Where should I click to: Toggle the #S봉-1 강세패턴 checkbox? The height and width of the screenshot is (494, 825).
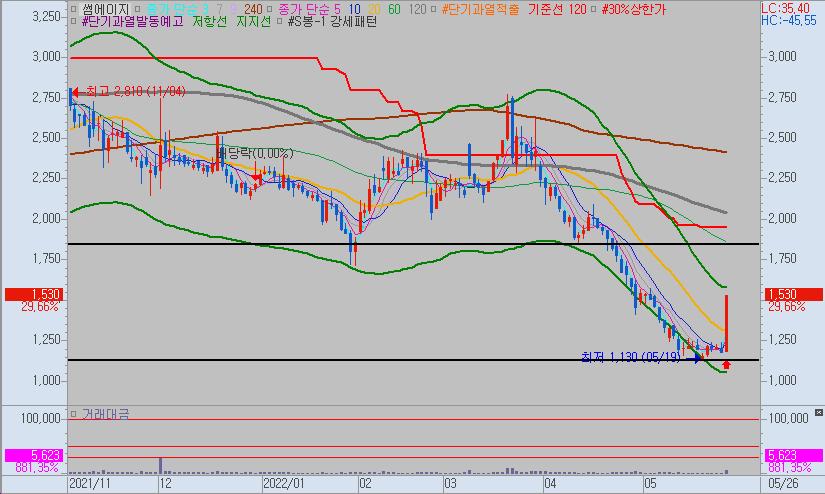pos(279,22)
